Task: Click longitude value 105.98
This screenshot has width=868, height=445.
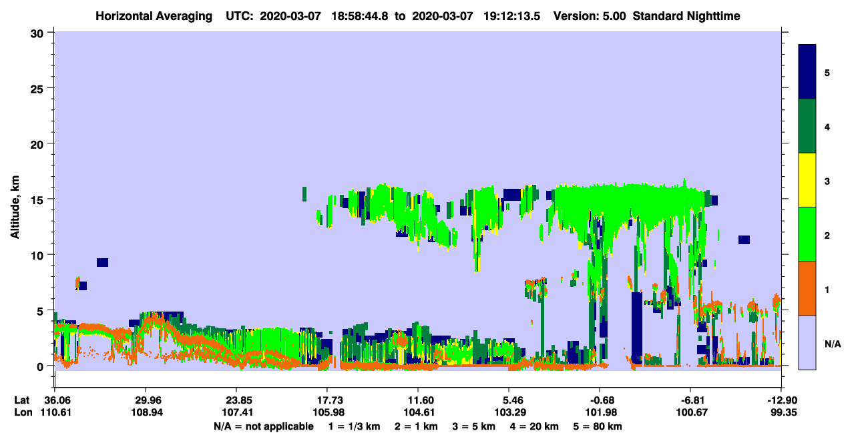Action: [x=327, y=413]
